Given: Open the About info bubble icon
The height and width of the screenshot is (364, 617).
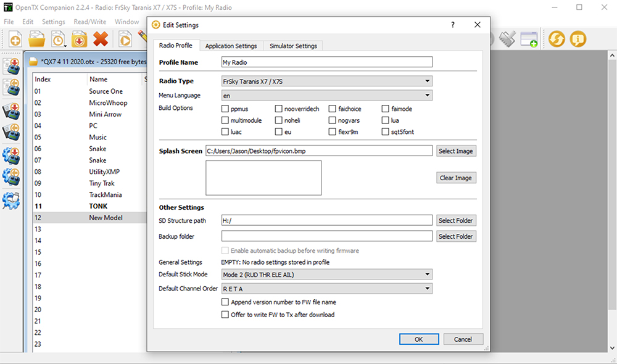Looking at the screenshot, I should tap(578, 39).
